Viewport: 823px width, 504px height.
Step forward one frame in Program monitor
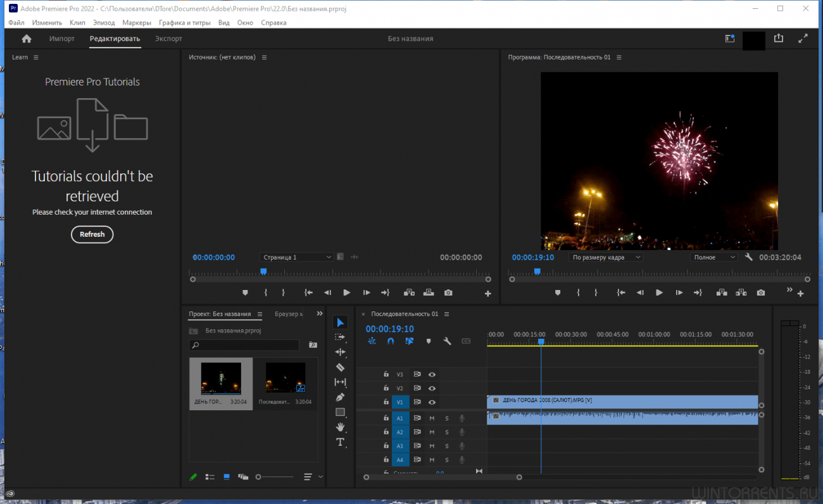point(679,293)
